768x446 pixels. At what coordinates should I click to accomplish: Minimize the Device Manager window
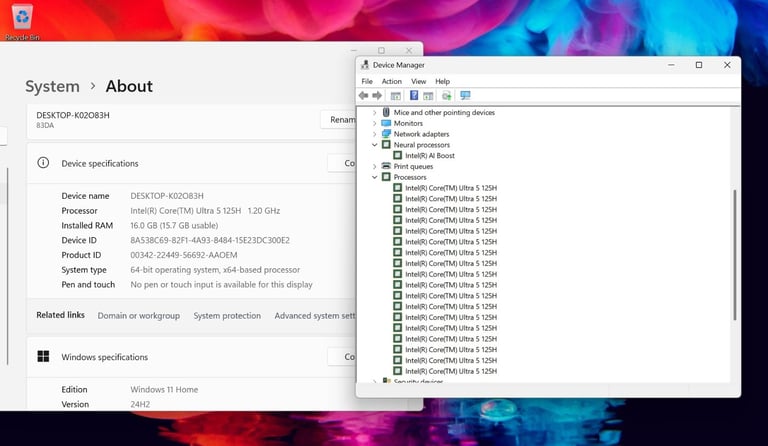click(671, 65)
